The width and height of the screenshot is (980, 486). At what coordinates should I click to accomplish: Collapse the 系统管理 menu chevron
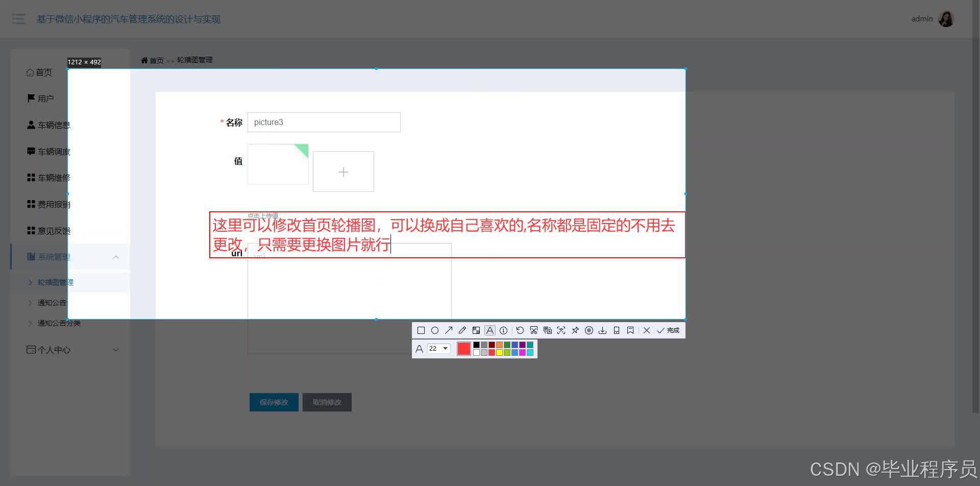tap(116, 257)
